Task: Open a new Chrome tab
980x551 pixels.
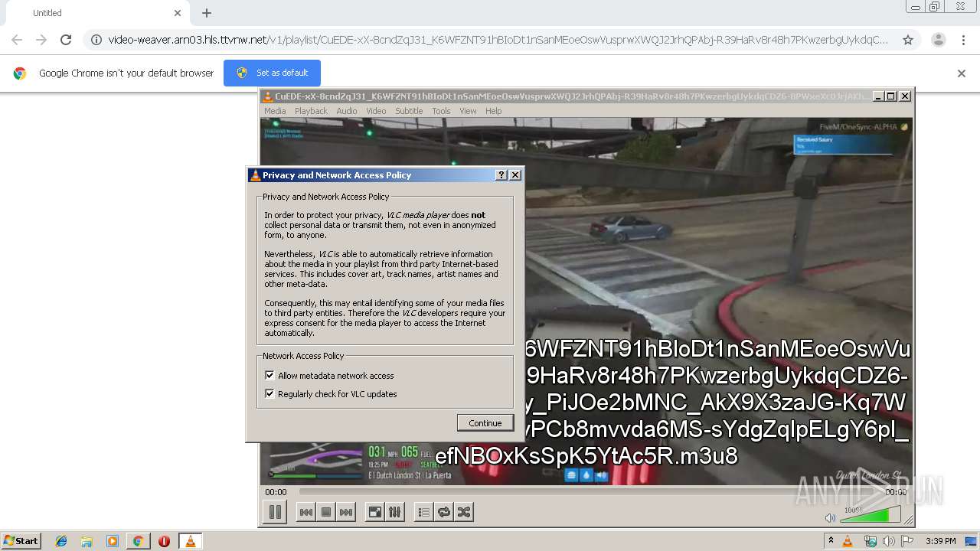Action: tap(207, 13)
